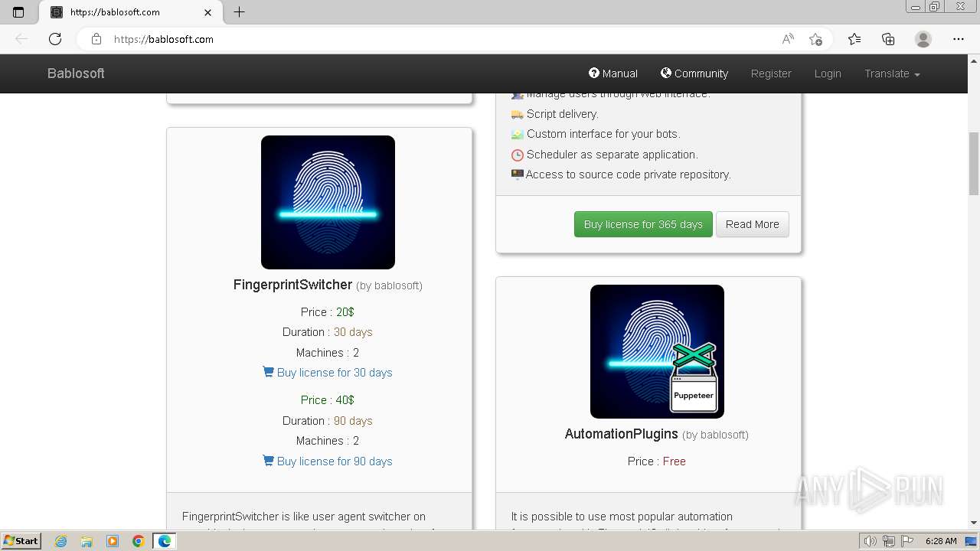
Task: Open Collections icon
Action: click(x=888, y=39)
